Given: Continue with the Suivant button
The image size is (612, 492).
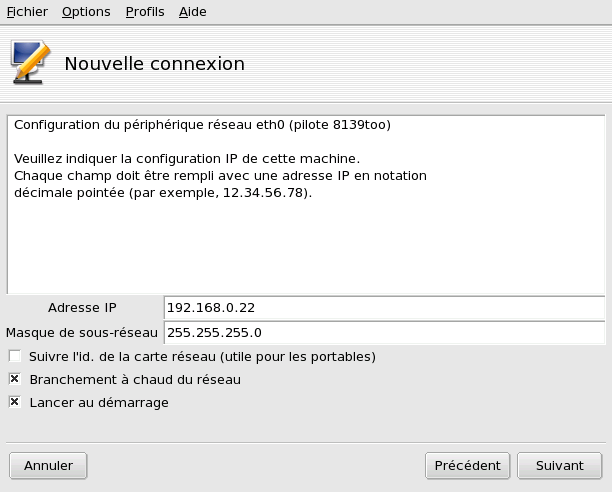Looking at the screenshot, I should coord(560,465).
